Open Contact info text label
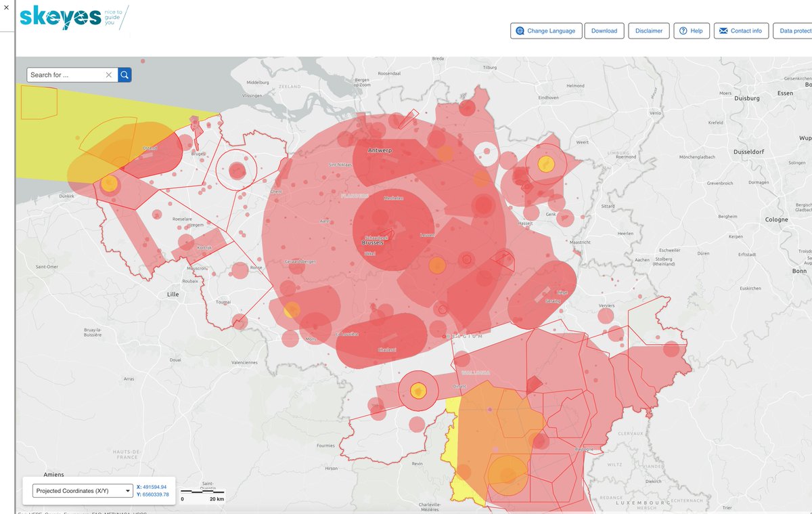 click(x=746, y=30)
